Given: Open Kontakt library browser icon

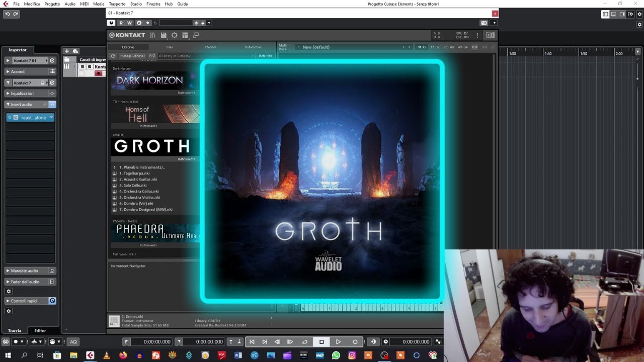Looking at the screenshot, I should coord(153,35).
